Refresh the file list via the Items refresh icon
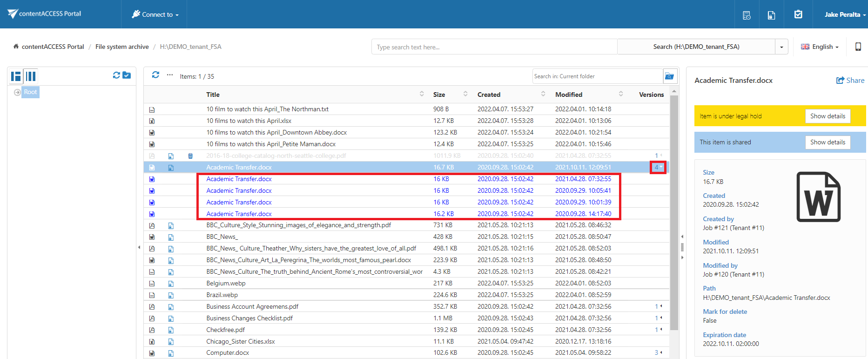Screen dimensions: 868x359 pos(155,75)
